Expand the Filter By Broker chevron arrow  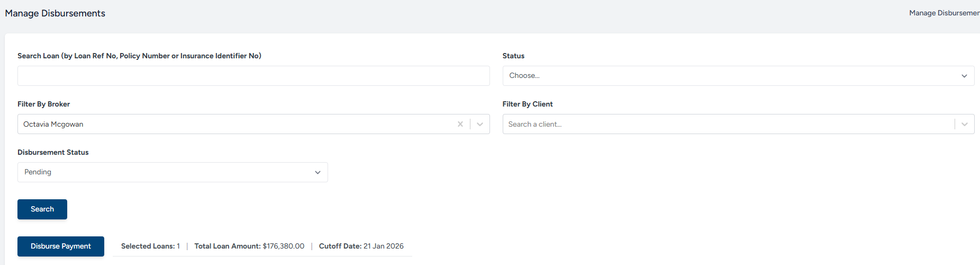pyautogui.click(x=480, y=124)
